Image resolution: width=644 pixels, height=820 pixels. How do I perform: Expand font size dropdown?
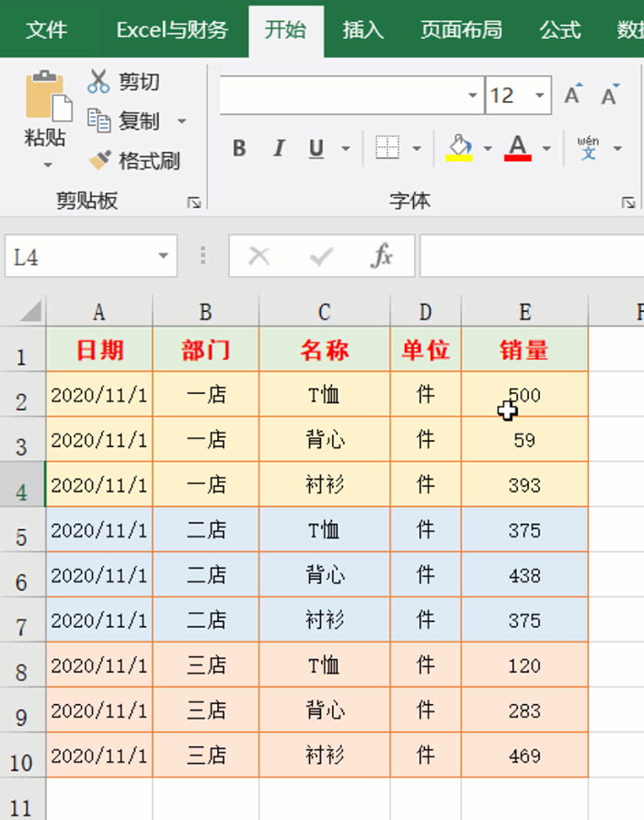(539, 95)
